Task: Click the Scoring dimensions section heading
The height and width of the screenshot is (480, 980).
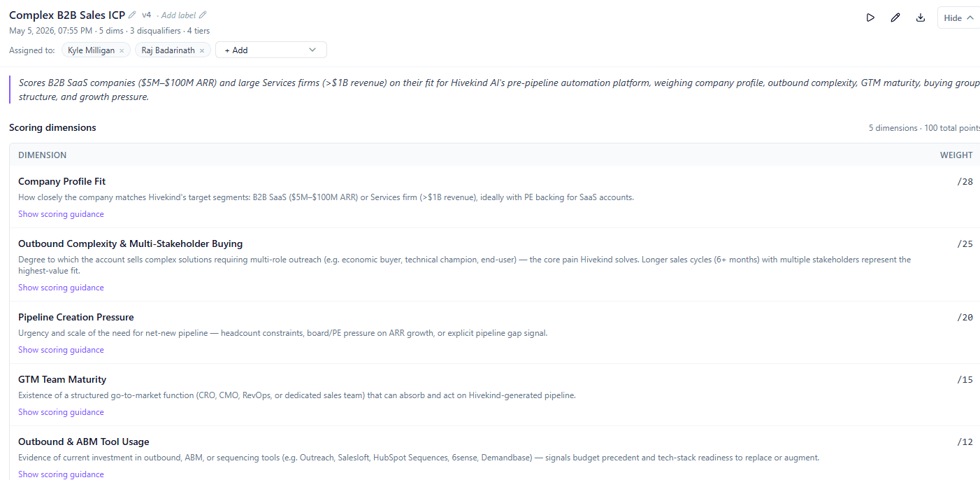Action: click(52, 127)
